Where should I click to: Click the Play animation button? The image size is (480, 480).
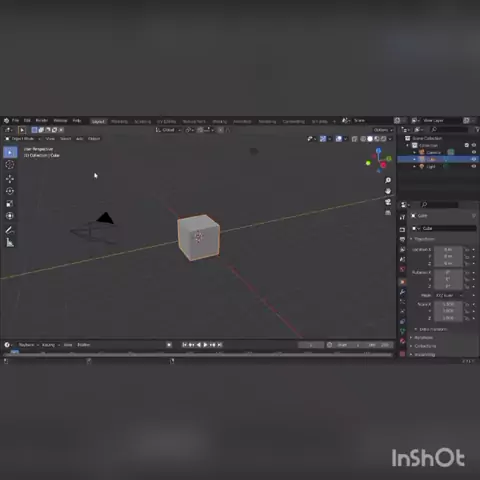[x=206, y=345]
